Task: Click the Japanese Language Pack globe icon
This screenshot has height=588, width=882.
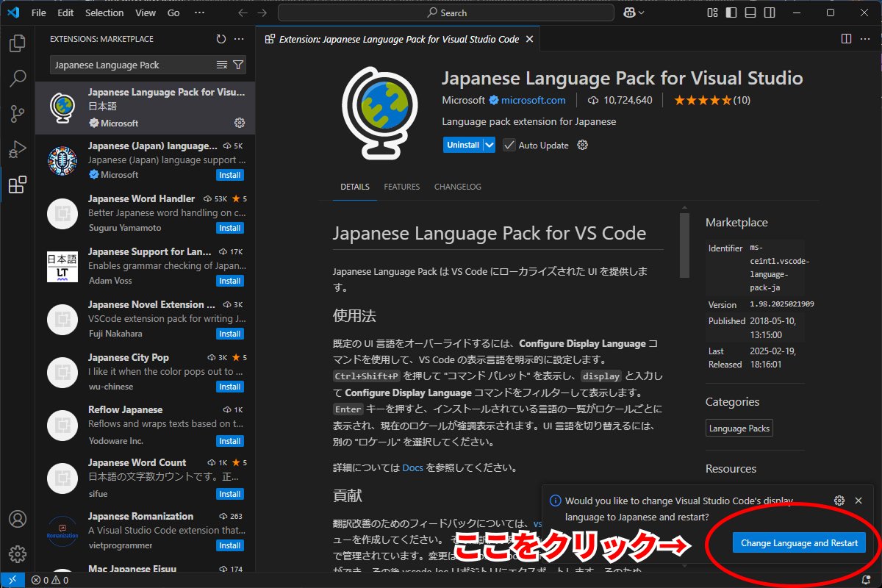Action: pos(381,114)
